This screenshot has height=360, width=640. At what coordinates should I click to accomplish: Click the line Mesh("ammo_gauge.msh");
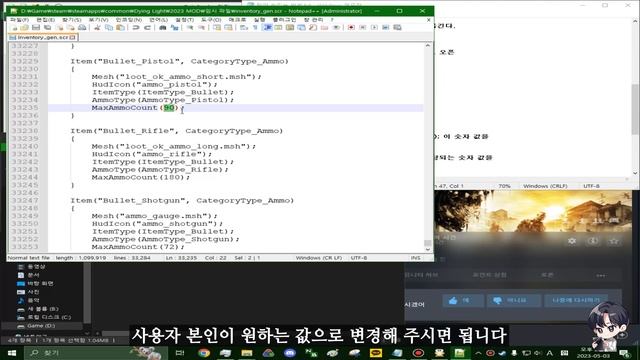(x=155, y=216)
